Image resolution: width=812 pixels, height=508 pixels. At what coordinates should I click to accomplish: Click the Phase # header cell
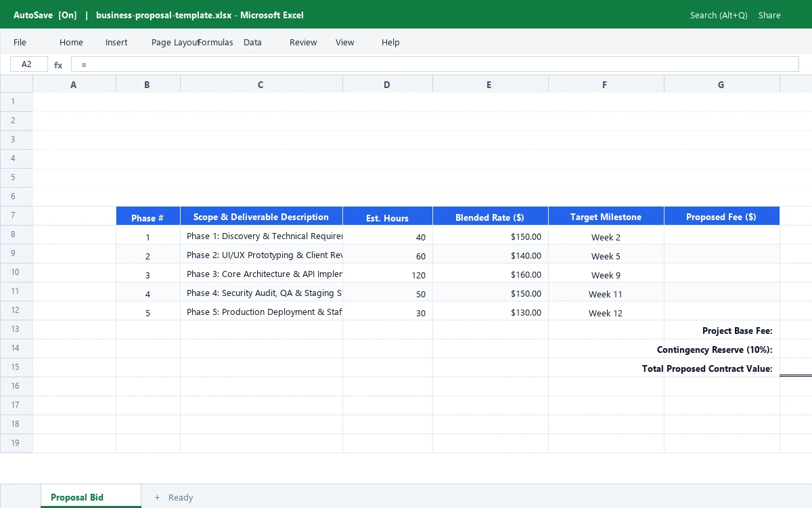coord(148,216)
